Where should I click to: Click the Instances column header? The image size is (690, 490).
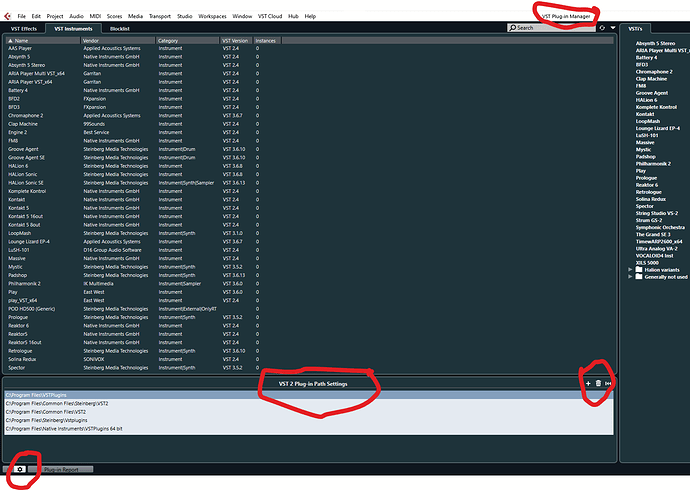coord(267,40)
